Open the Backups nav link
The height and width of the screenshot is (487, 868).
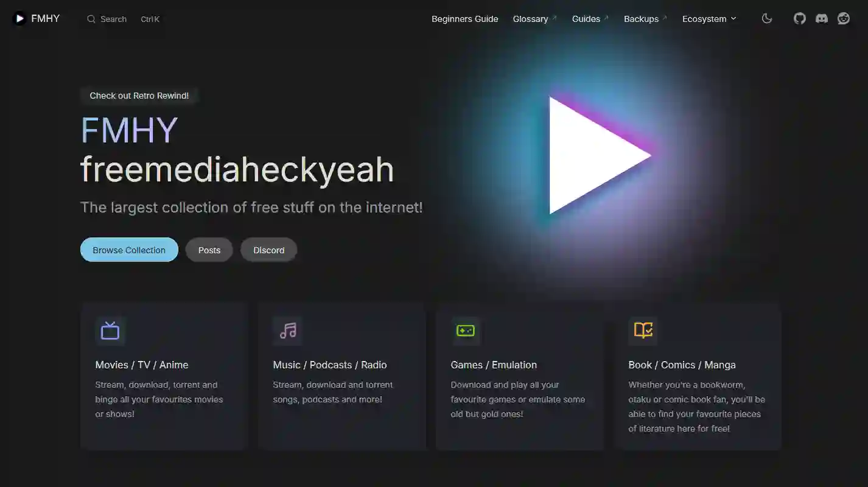645,19
